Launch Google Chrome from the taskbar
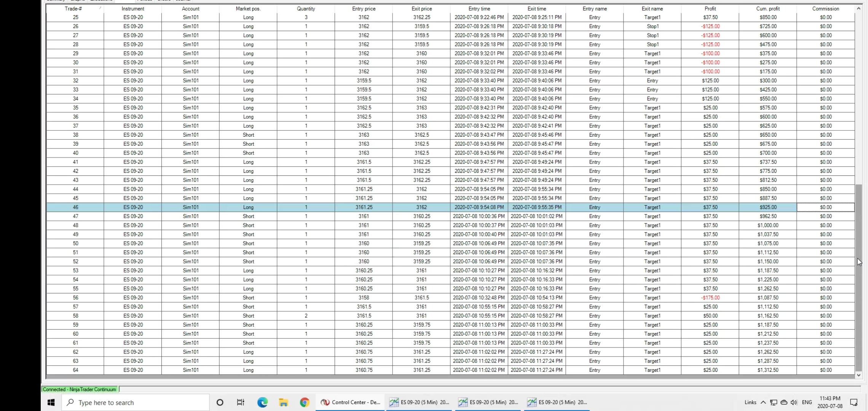The height and width of the screenshot is (411, 868). click(305, 402)
